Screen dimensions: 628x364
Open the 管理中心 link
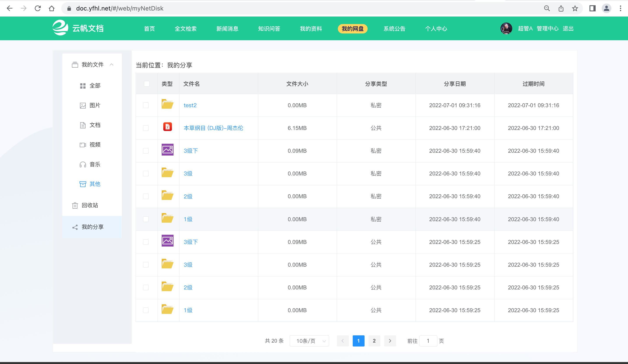(x=547, y=29)
